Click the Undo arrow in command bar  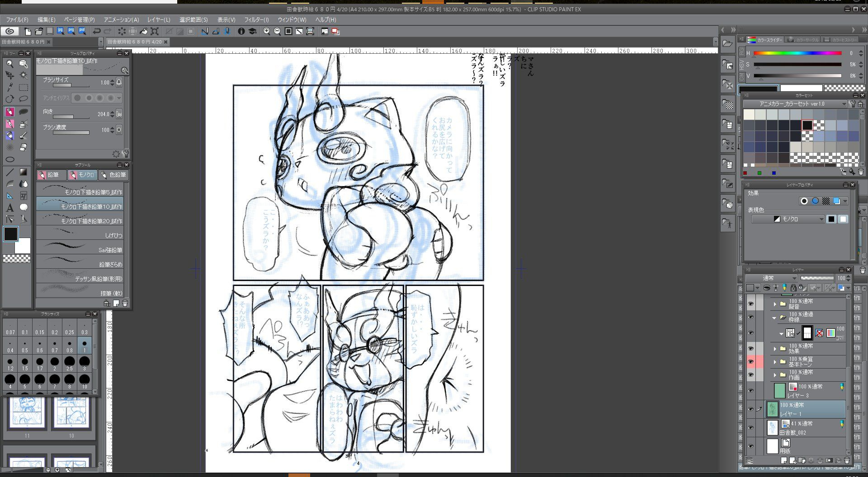click(96, 31)
